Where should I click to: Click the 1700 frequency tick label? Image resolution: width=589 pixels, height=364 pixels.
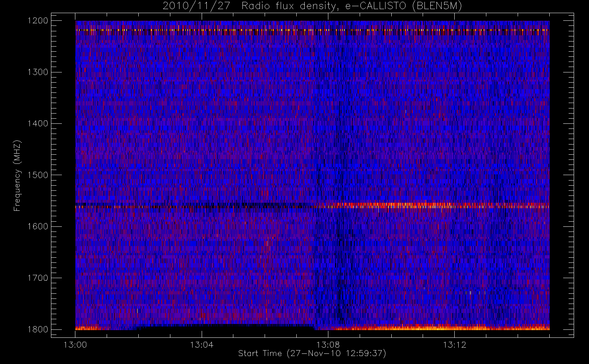[x=38, y=278]
